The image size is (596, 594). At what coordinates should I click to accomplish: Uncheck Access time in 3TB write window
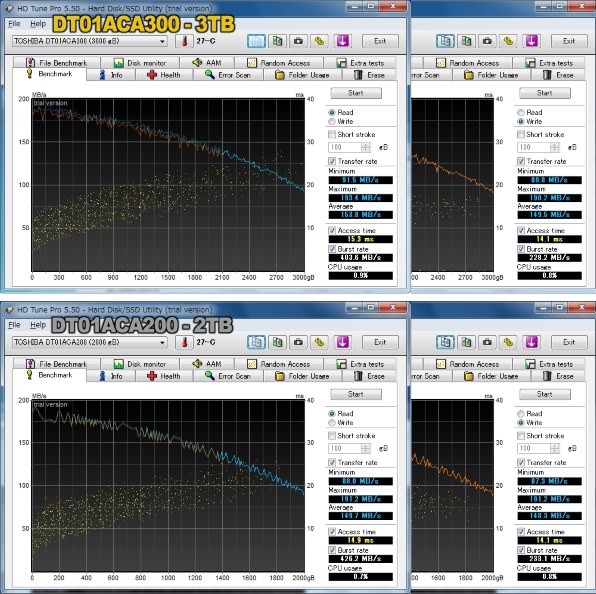coord(521,231)
